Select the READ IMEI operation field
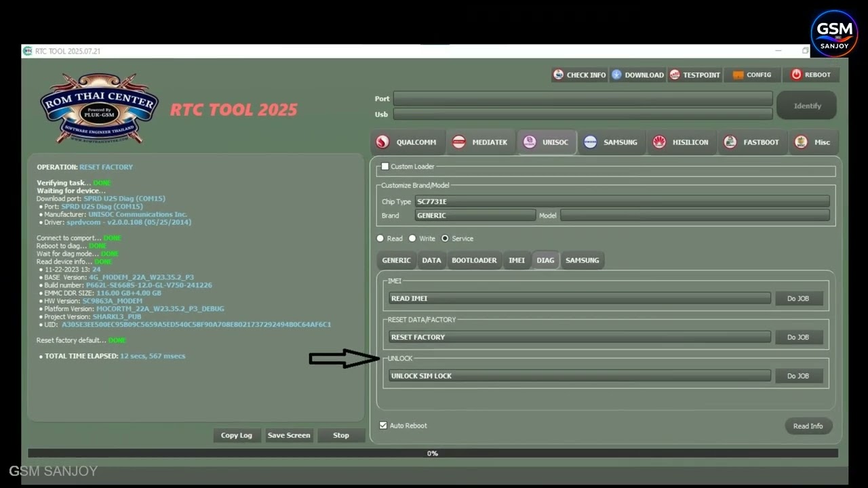The width and height of the screenshot is (868, 488). pos(580,298)
